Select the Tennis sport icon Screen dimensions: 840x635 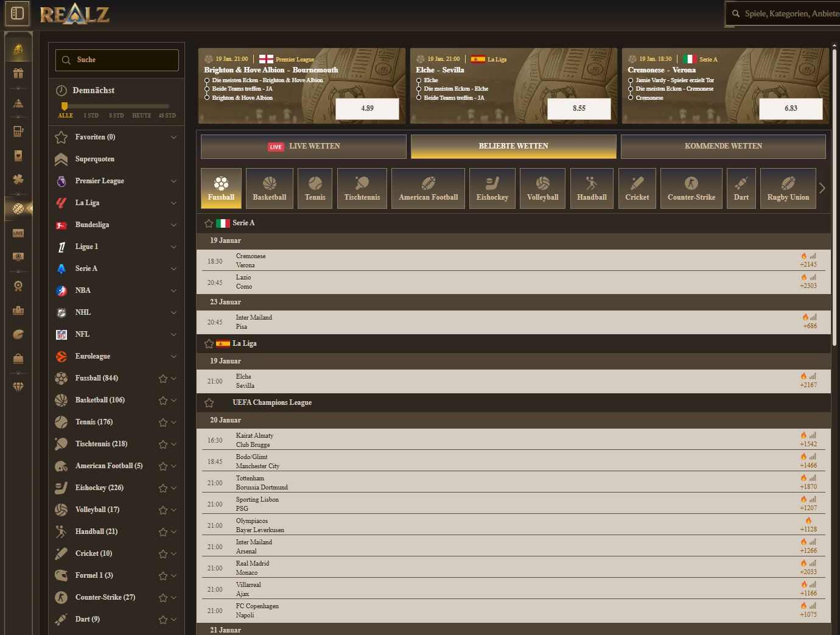(315, 188)
